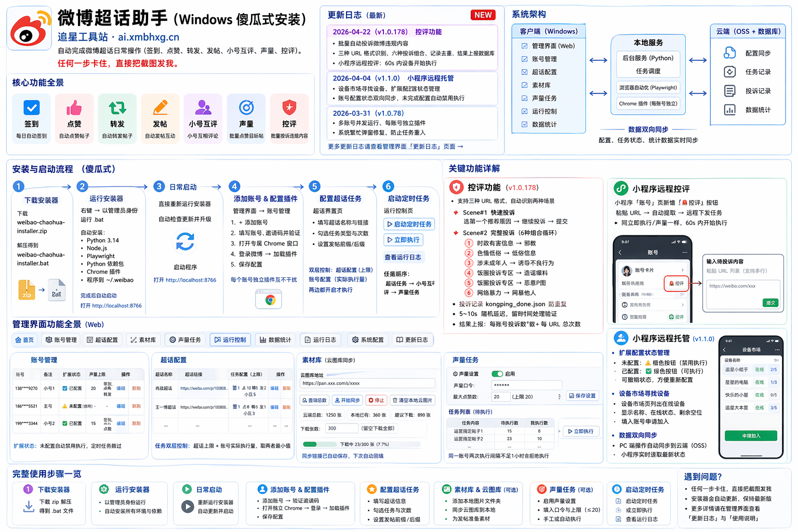Click the 清空本地云图片 button
The height and width of the screenshot is (532, 798).
coord(413,400)
